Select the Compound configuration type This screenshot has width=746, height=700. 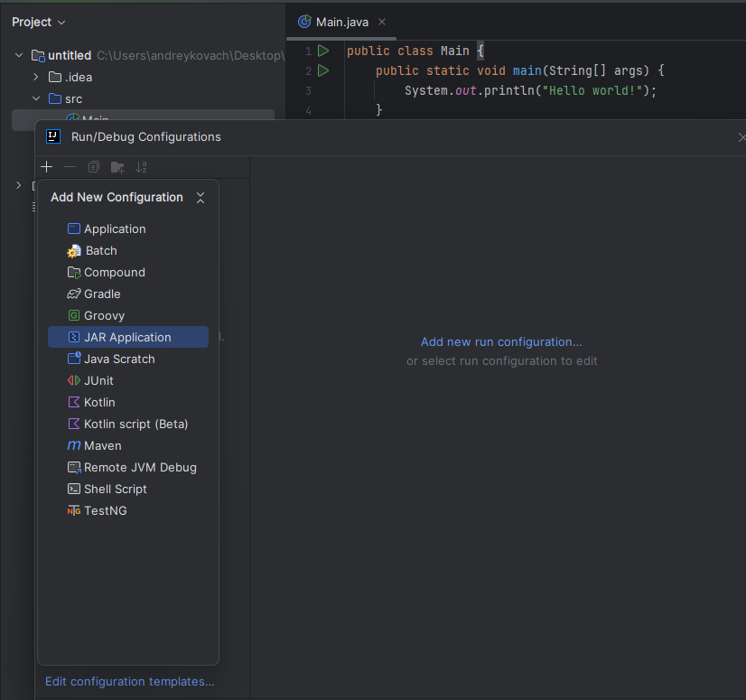pos(128,272)
